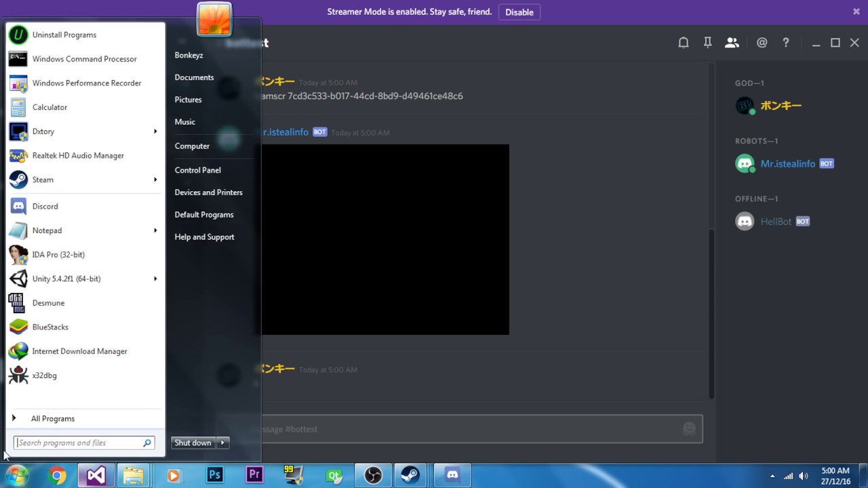Launch Desmune emulator
The height and width of the screenshot is (488, 868).
[x=85, y=303]
